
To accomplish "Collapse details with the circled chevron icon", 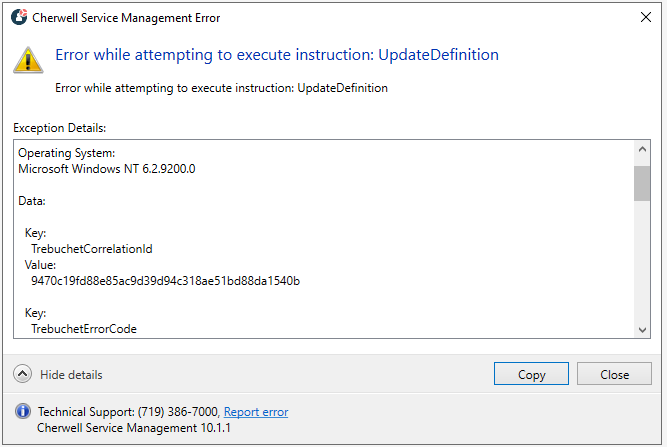I will click(23, 374).
